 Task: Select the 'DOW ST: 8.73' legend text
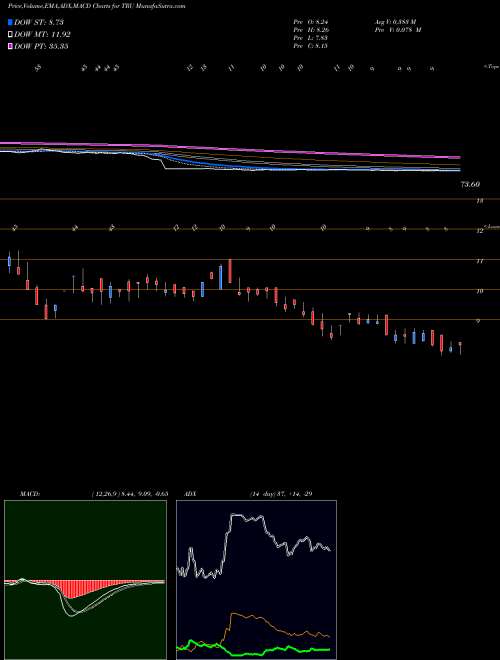point(39,22)
